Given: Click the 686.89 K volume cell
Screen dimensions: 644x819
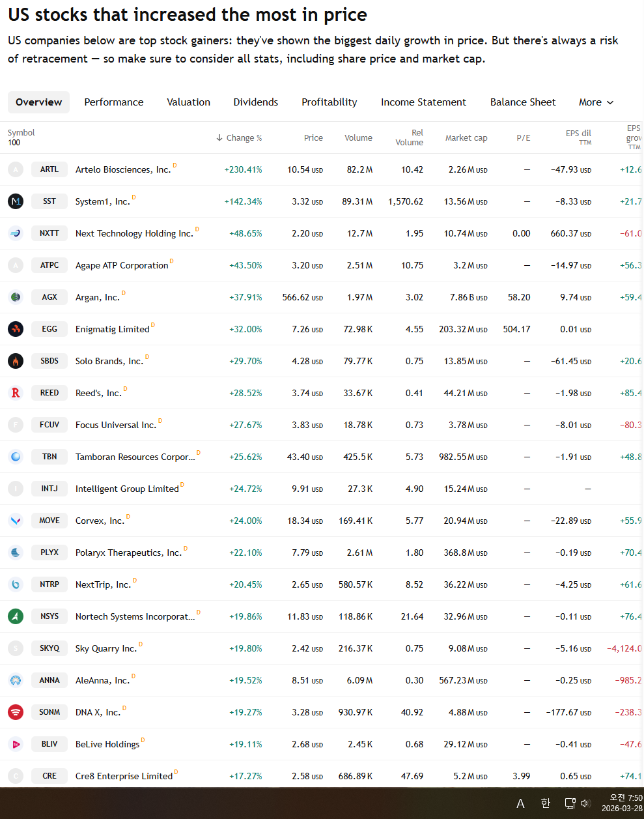Looking at the screenshot, I should pos(356,776).
